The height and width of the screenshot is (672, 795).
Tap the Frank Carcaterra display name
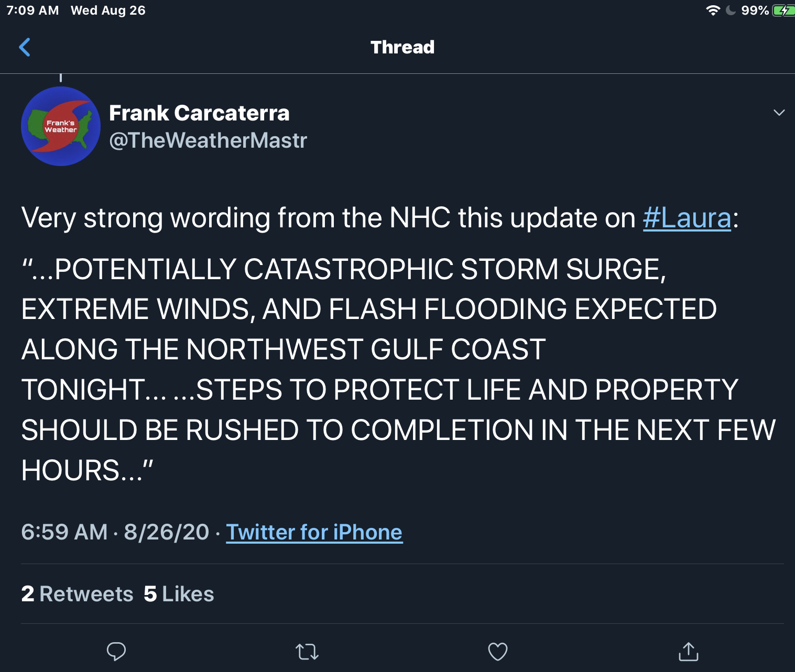point(199,113)
